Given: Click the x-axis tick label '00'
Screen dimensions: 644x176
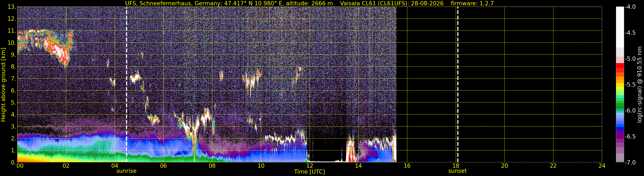Looking at the screenshot, I should (x=20, y=166).
